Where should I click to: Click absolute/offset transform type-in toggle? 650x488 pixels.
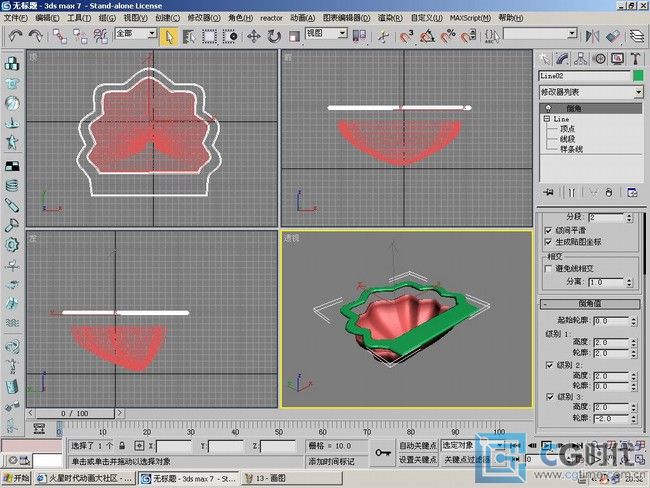[139, 446]
